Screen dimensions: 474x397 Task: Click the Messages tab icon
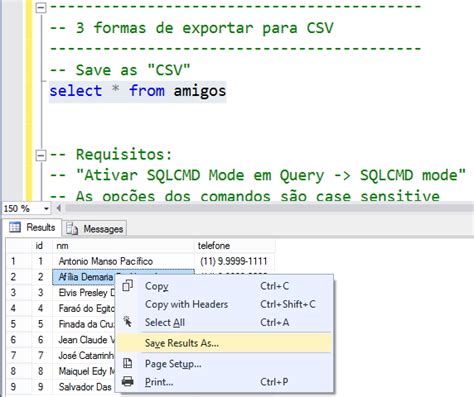tap(72, 229)
